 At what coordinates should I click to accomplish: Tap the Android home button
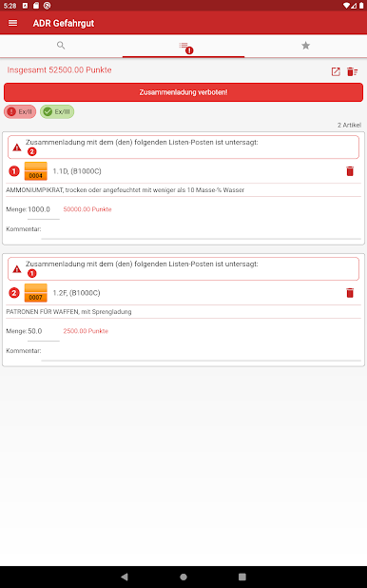tap(183, 577)
